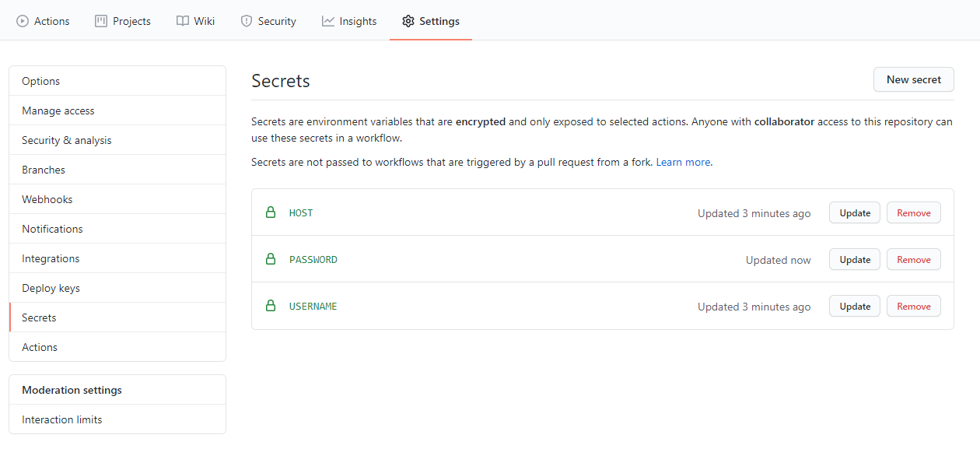Click the lock icon next to USERNAME
The width and height of the screenshot is (980, 470).
pyautogui.click(x=271, y=305)
